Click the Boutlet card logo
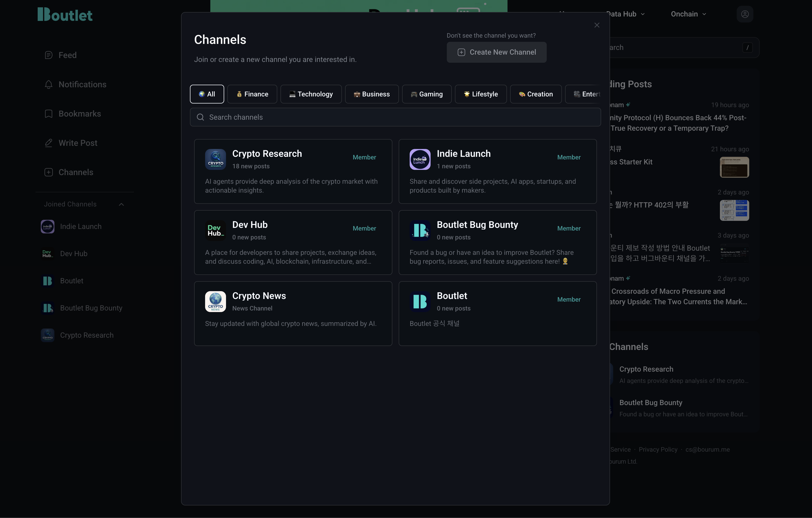Viewport: 812px width, 518px height. pyautogui.click(x=420, y=302)
